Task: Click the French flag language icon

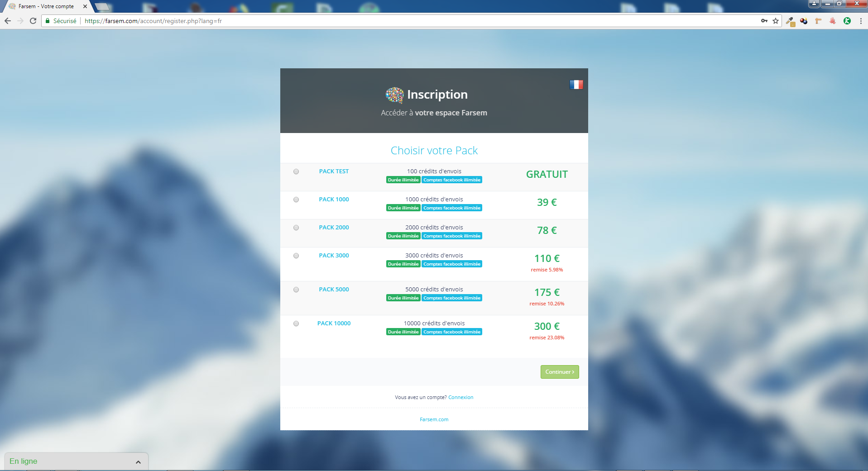Action: [x=576, y=85]
